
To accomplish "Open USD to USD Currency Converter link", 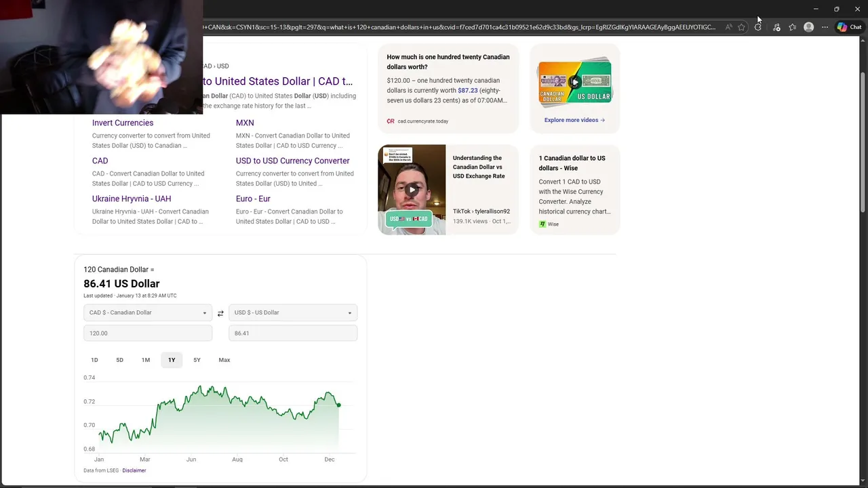I will click(293, 161).
